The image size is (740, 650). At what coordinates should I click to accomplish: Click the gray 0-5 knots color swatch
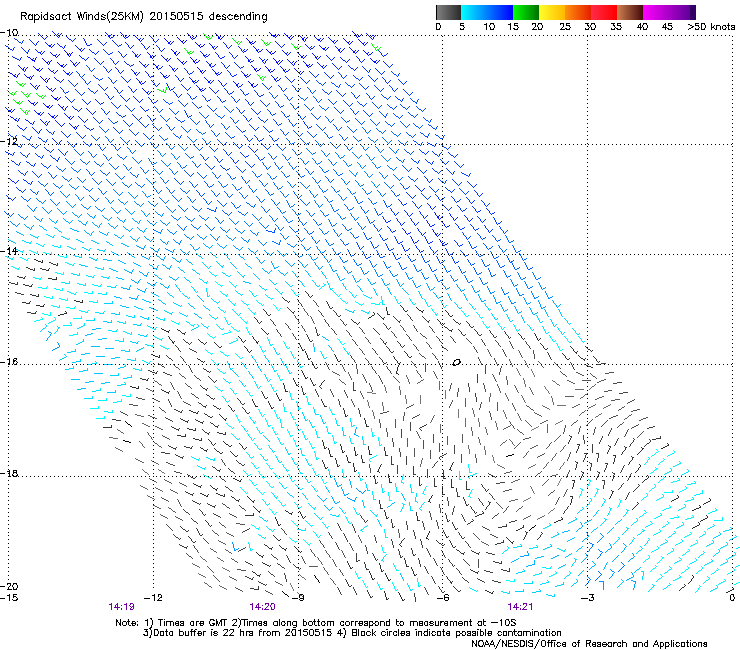click(448, 12)
